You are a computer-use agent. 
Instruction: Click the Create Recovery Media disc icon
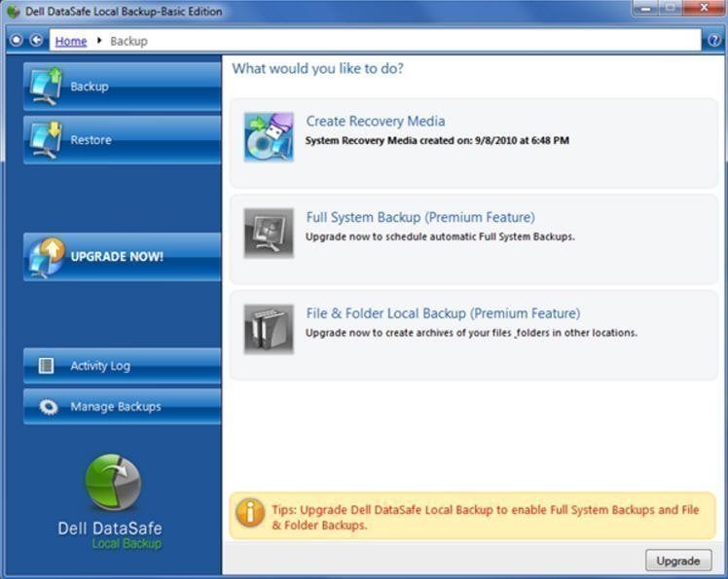tap(269, 137)
